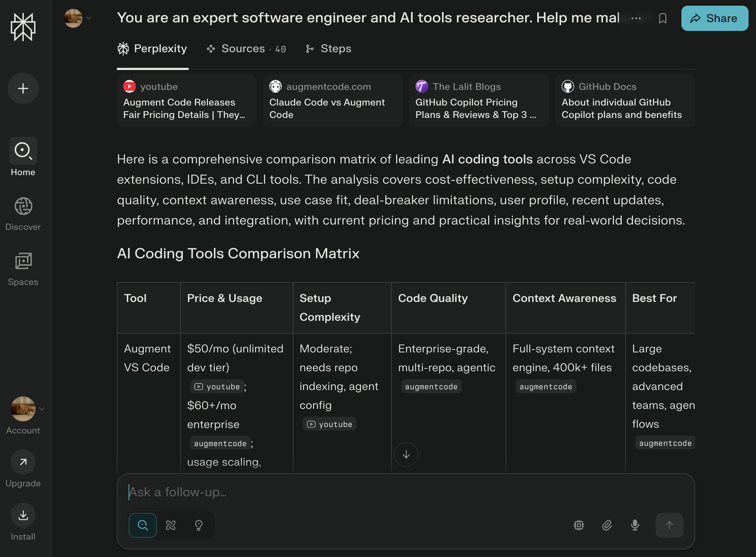Start voice dictation with the microphone icon
756x557 pixels.
[635, 525]
